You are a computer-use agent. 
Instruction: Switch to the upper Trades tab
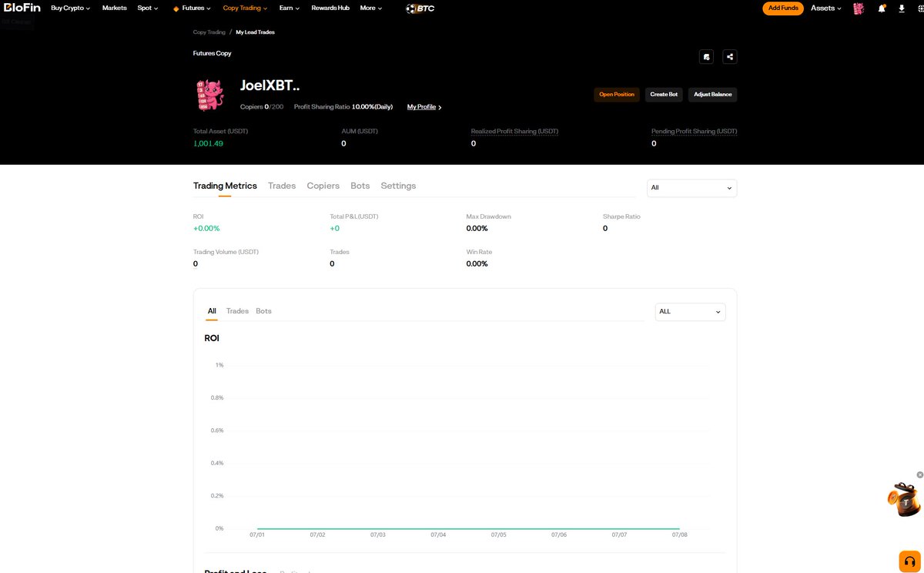coord(282,186)
